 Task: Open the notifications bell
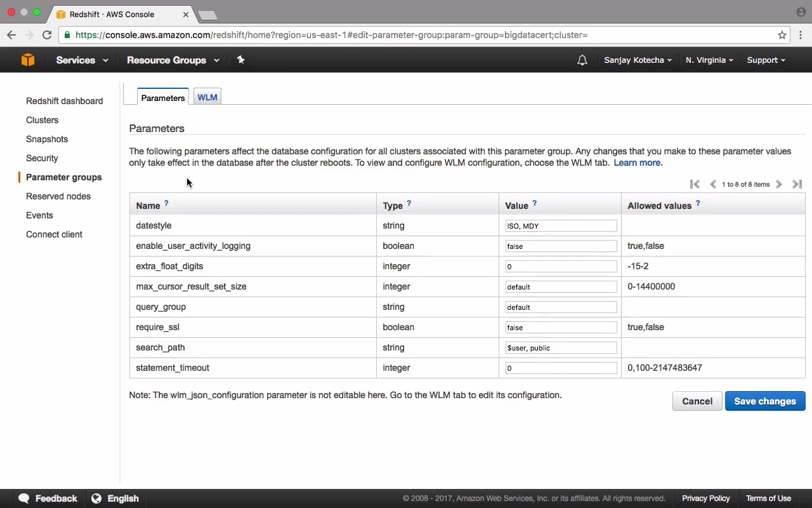(582, 60)
